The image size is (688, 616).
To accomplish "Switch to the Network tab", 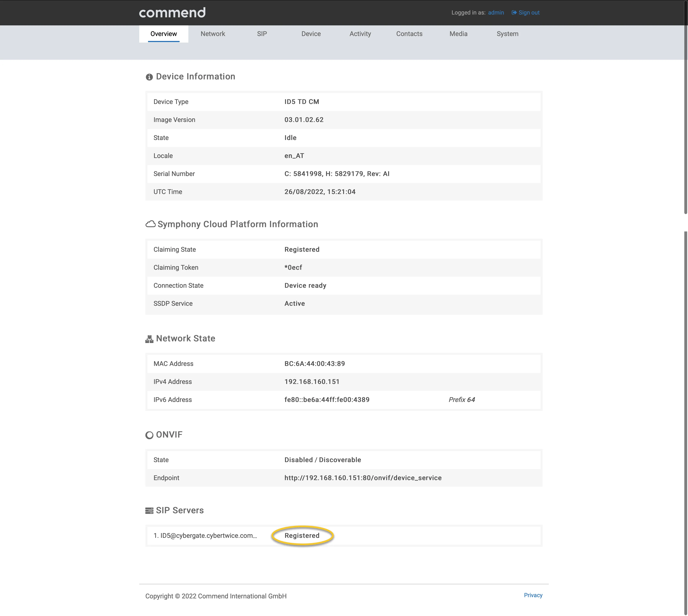I will 213,34.
